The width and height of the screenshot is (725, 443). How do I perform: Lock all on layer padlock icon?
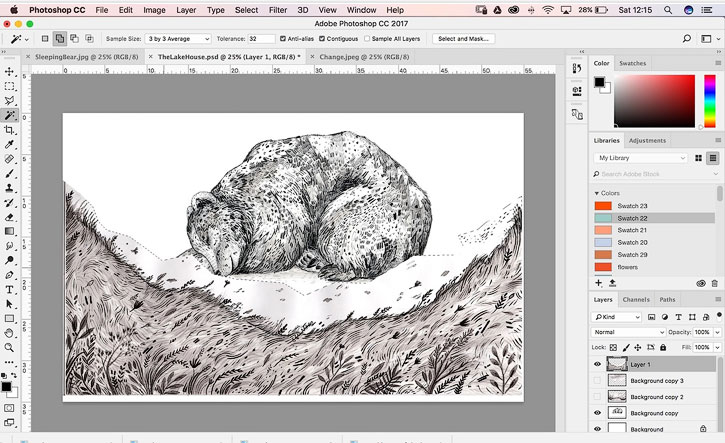[663, 347]
